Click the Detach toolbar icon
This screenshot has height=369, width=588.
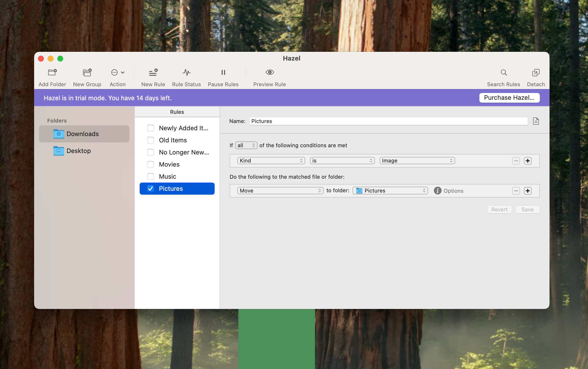tap(536, 72)
